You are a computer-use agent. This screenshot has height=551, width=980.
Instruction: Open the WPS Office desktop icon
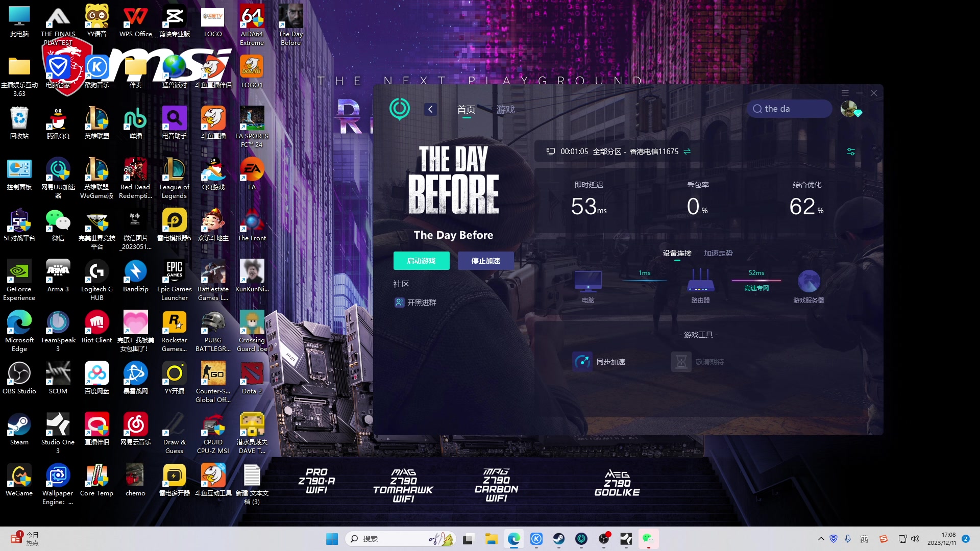point(136,21)
